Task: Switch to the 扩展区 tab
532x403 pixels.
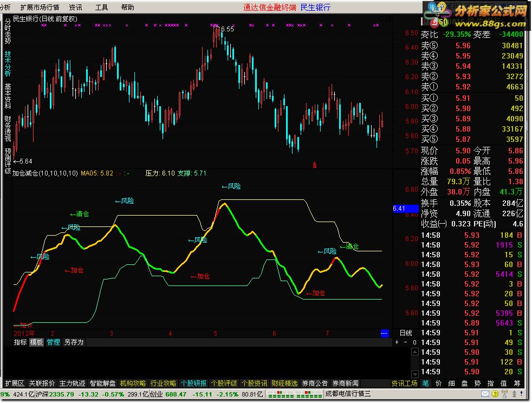Action: [15, 383]
